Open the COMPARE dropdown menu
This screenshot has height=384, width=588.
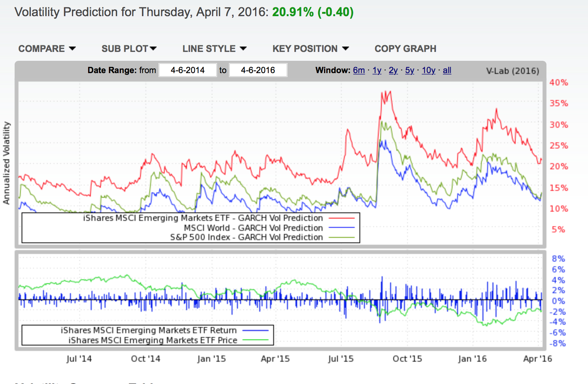(x=47, y=48)
